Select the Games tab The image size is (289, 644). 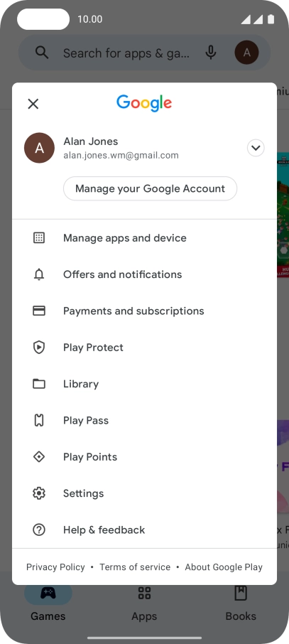[48, 603]
